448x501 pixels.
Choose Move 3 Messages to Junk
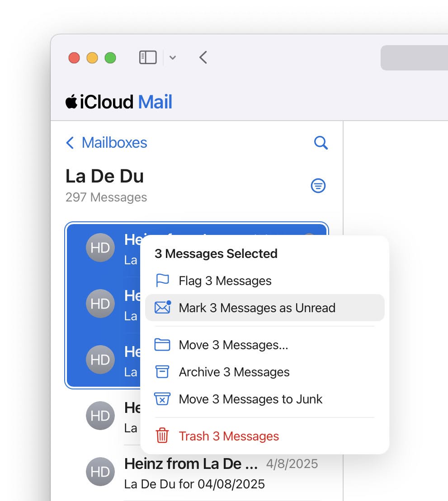point(265,399)
